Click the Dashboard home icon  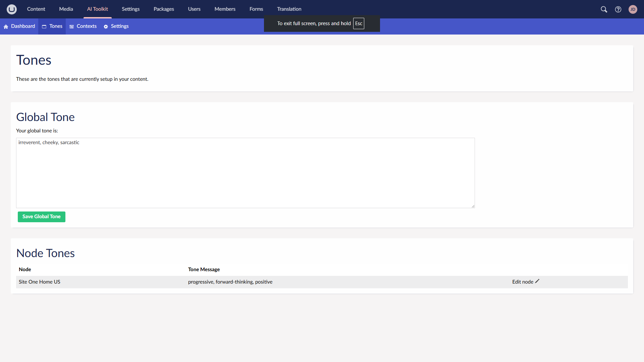point(6,26)
